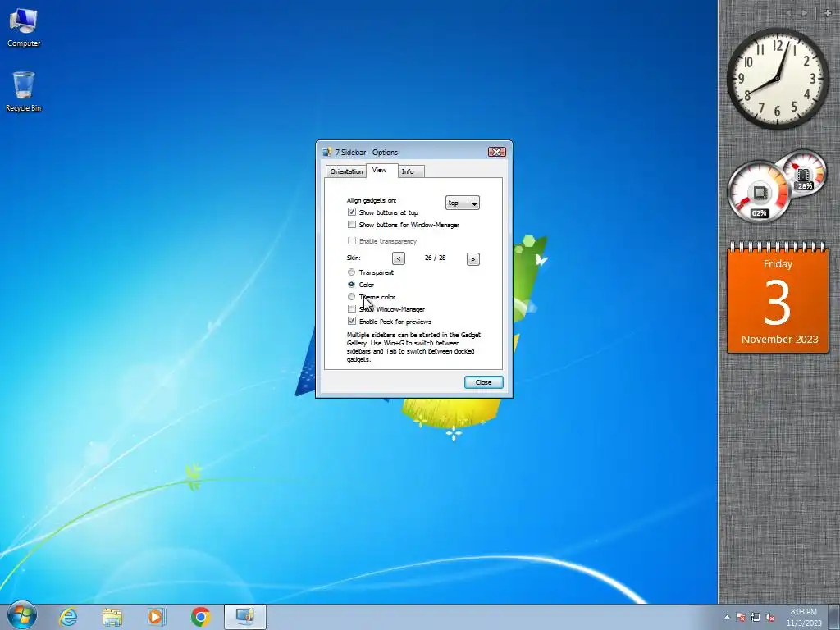Image resolution: width=840 pixels, height=630 pixels.
Task: Go to next skin with > button
Action: 472,258
